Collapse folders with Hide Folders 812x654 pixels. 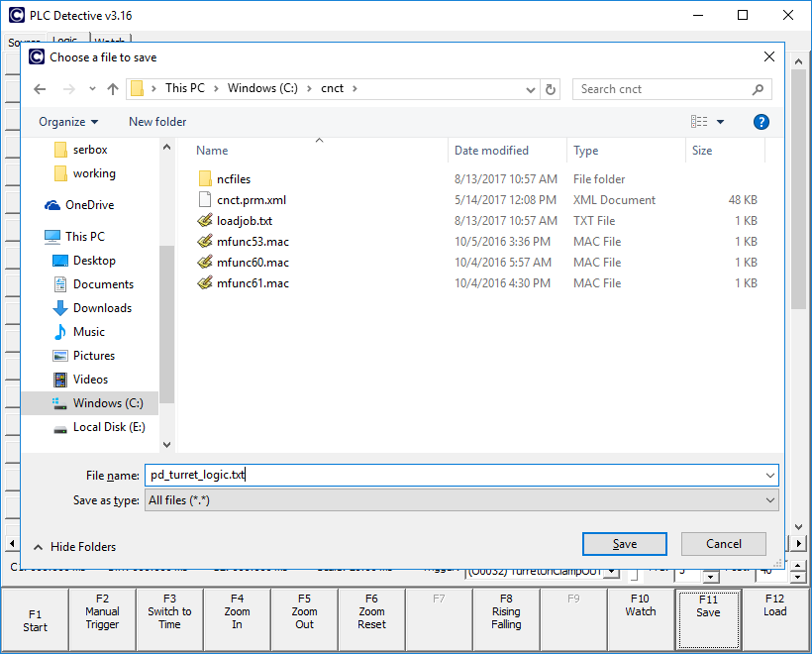tap(74, 547)
